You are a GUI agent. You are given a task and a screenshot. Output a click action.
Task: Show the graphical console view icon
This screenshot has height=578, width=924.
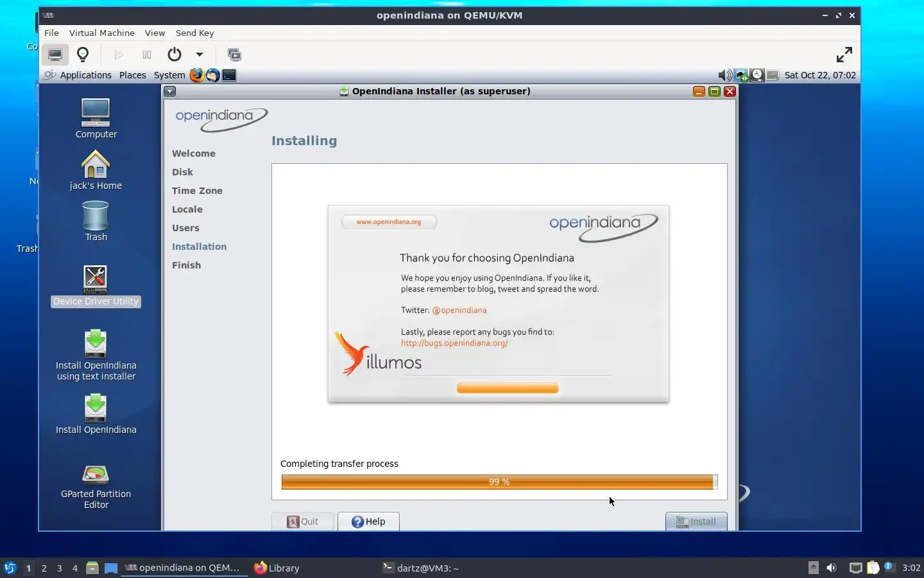tap(55, 55)
